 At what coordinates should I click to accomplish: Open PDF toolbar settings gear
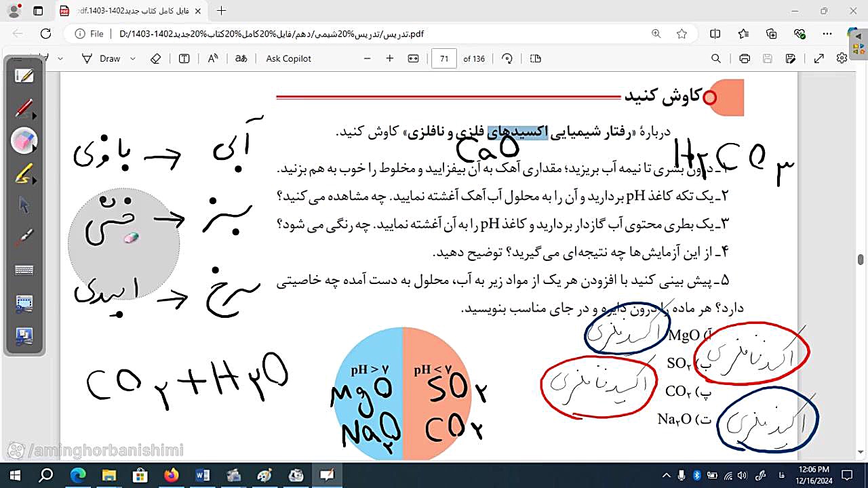(842, 58)
